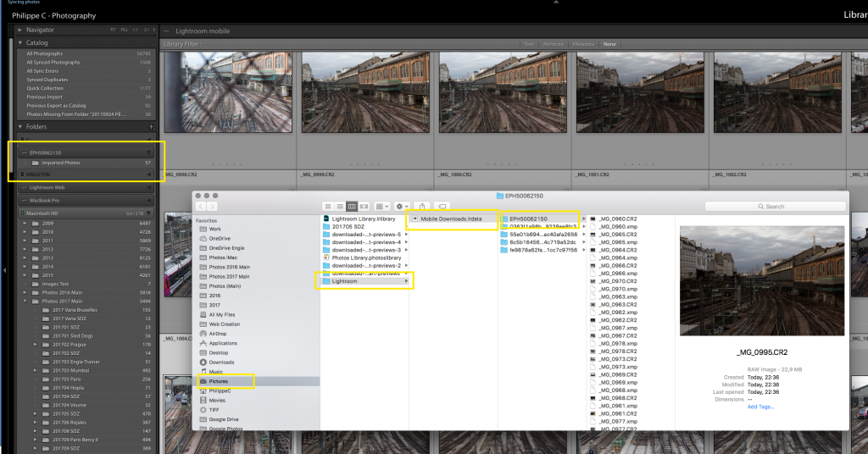Collapse the EPH50062150 volume

pos(147,152)
